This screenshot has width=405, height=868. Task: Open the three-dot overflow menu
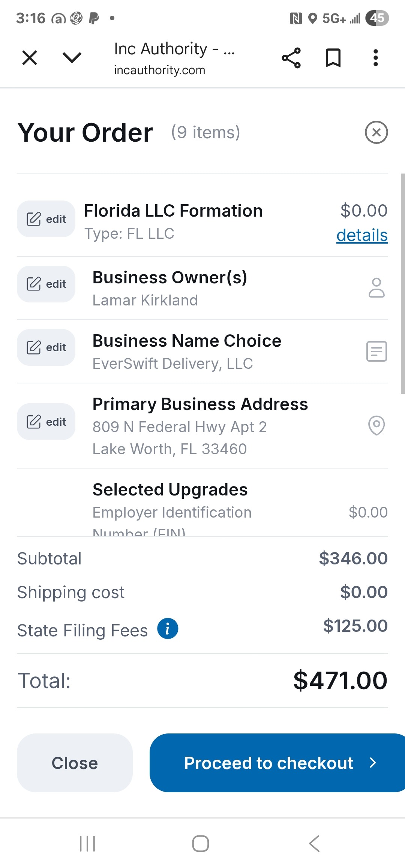[x=375, y=58]
